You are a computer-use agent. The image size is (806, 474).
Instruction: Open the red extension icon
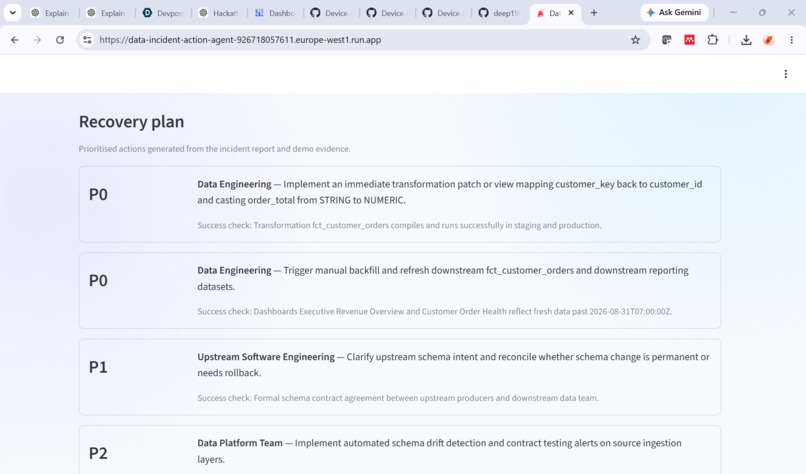(689, 40)
